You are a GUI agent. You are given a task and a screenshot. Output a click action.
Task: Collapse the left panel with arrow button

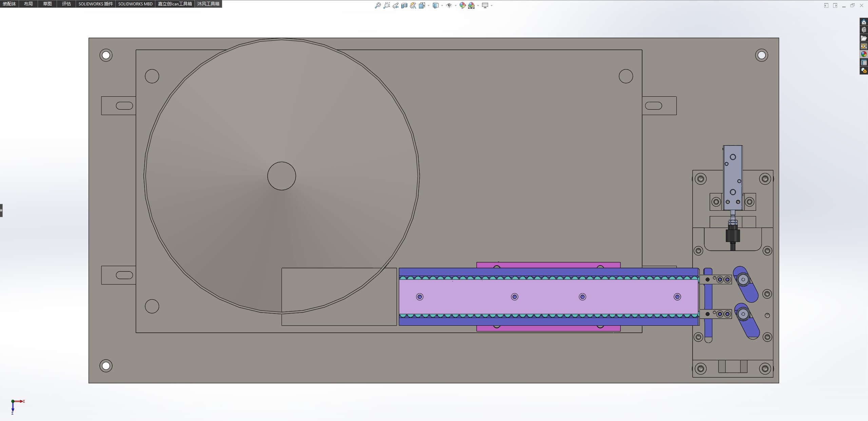[826, 5]
